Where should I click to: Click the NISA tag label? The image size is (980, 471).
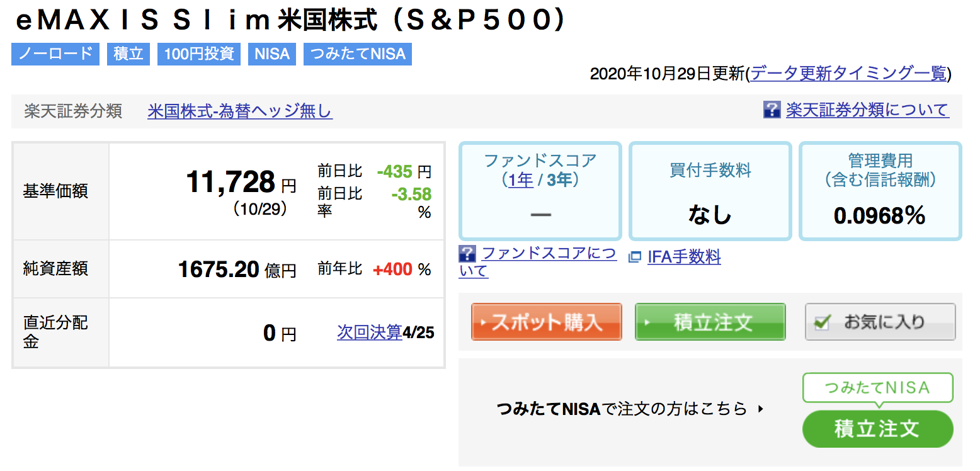[272, 54]
